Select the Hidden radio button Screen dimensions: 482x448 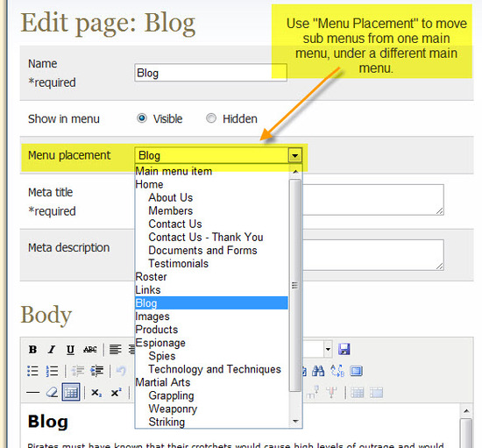(x=211, y=118)
